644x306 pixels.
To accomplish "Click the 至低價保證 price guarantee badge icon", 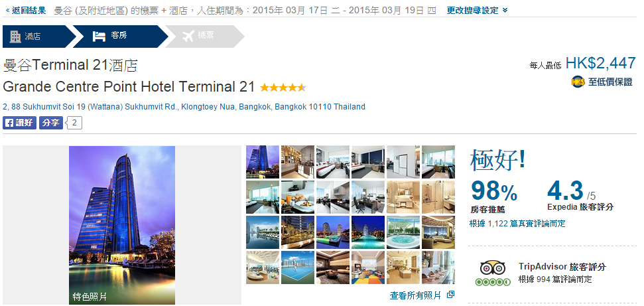I will pos(578,82).
